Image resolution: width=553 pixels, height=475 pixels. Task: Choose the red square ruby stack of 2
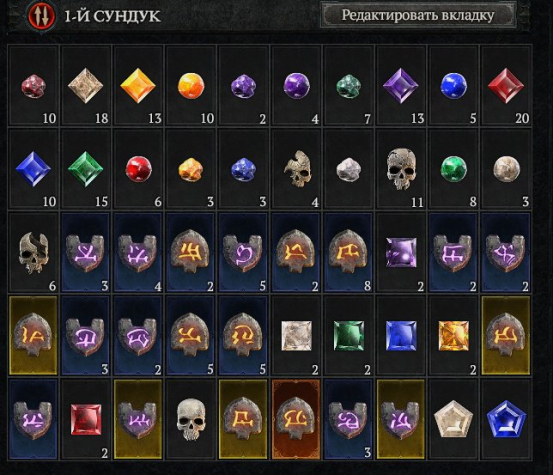pos(86,419)
